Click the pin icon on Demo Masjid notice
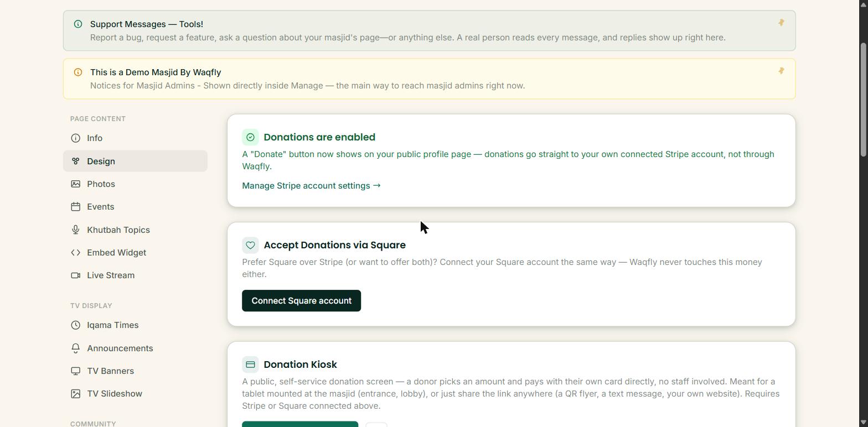Viewport: 868px width, 427px height. 781,71
